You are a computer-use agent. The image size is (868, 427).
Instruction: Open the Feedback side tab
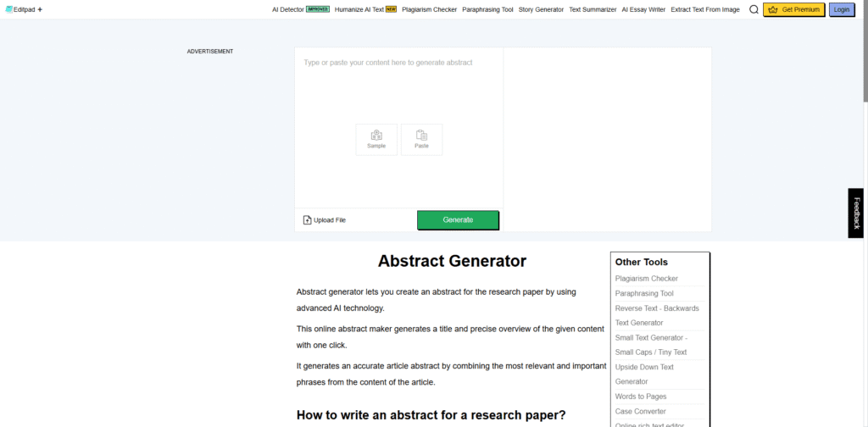[857, 213]
